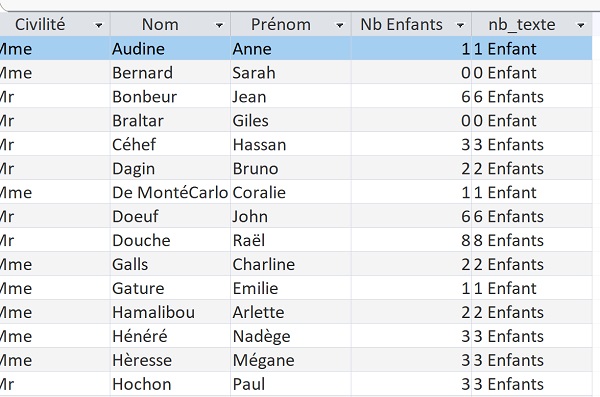Select the Nom column header
Screen dimensions: 600x397
160,25
